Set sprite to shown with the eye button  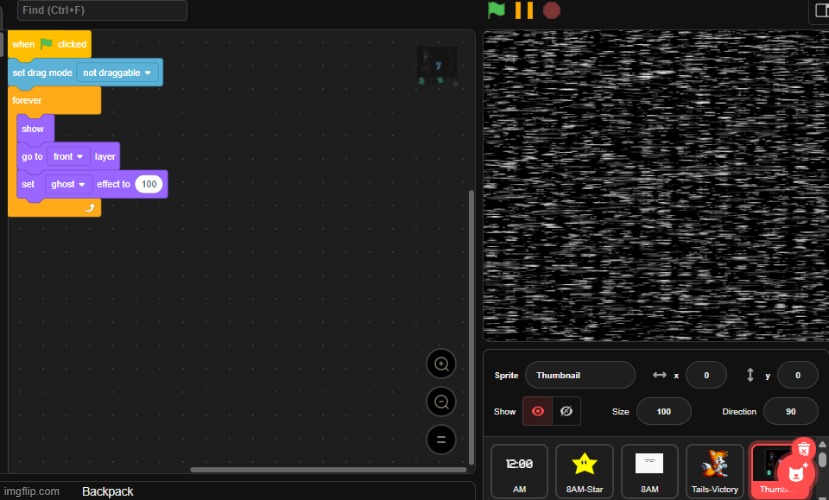[x=539, y=411]
